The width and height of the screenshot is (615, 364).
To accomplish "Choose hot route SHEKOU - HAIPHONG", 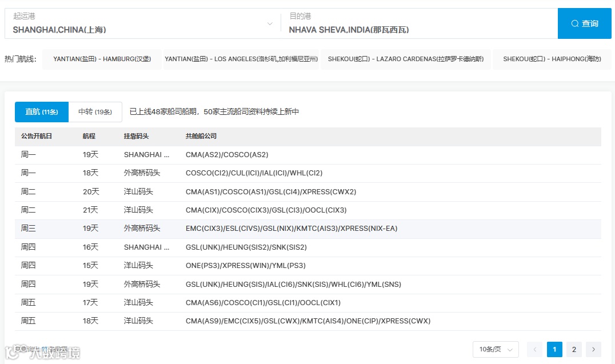I will pyautogui.click(x=552, y=59).
